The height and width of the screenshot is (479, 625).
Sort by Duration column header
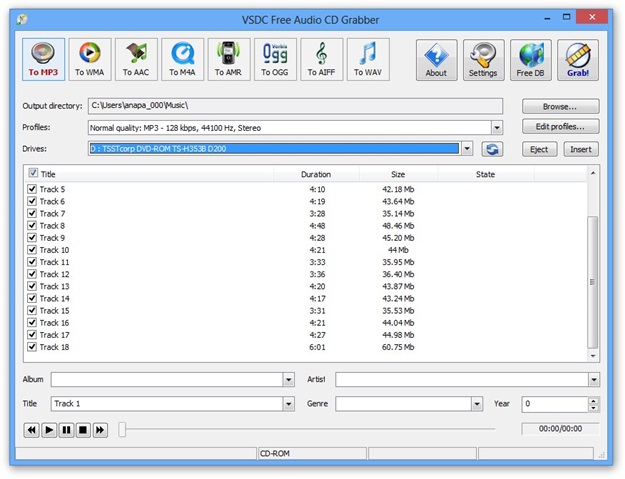point(316,175)
